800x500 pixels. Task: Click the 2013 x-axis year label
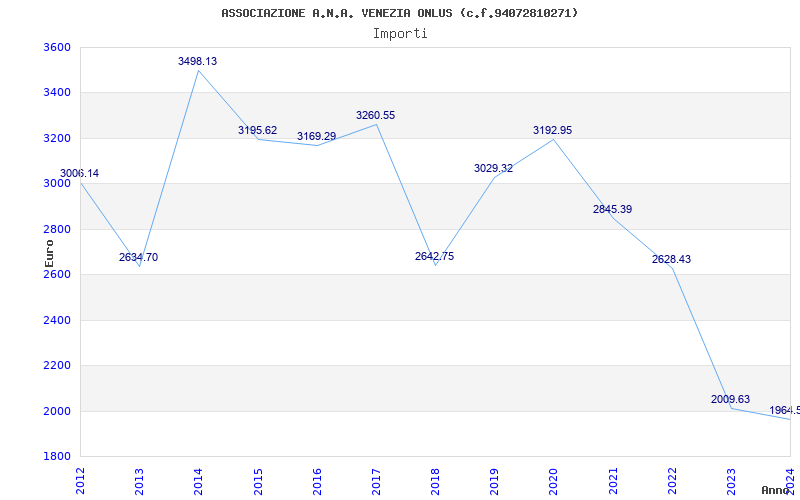[139, 481]
